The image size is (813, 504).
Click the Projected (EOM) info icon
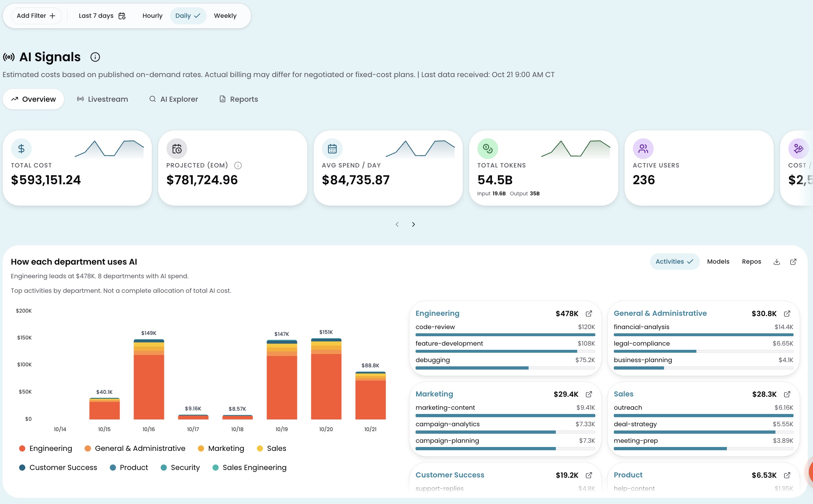click(238, 165)
